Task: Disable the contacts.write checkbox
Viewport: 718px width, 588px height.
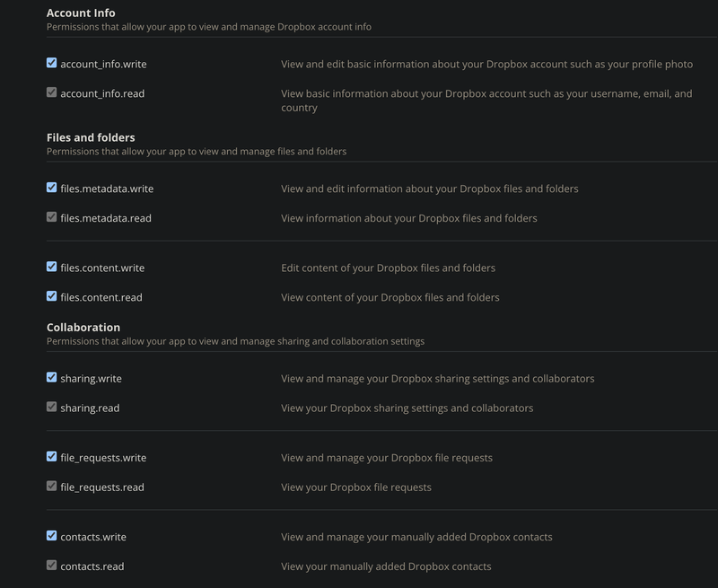Action: coord(52,536)
